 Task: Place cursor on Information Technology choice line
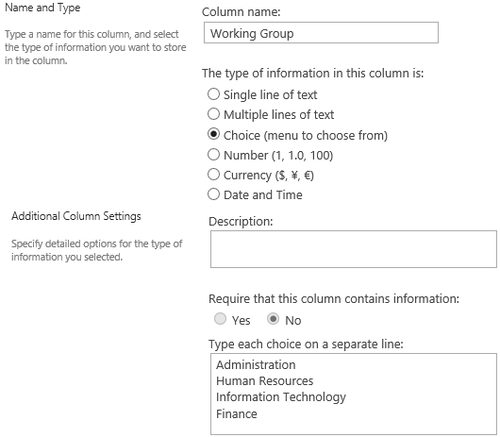coord(281,397)
